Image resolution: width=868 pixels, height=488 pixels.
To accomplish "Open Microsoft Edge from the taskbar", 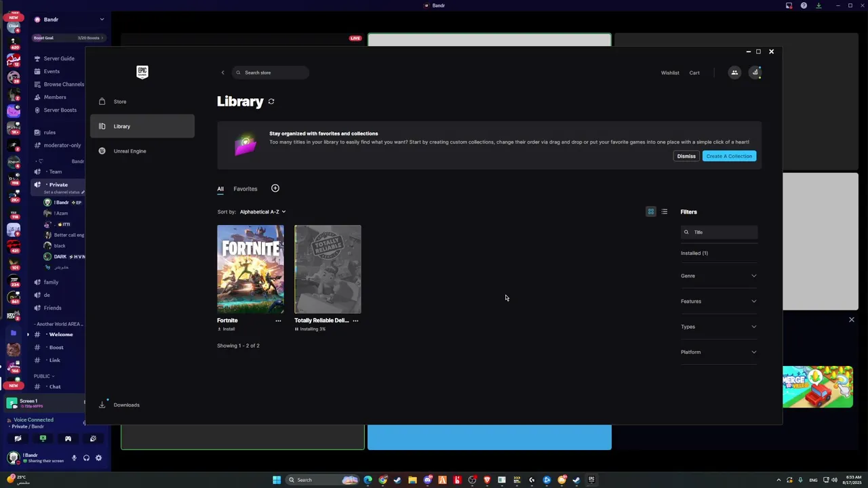I will coord(368,480).
